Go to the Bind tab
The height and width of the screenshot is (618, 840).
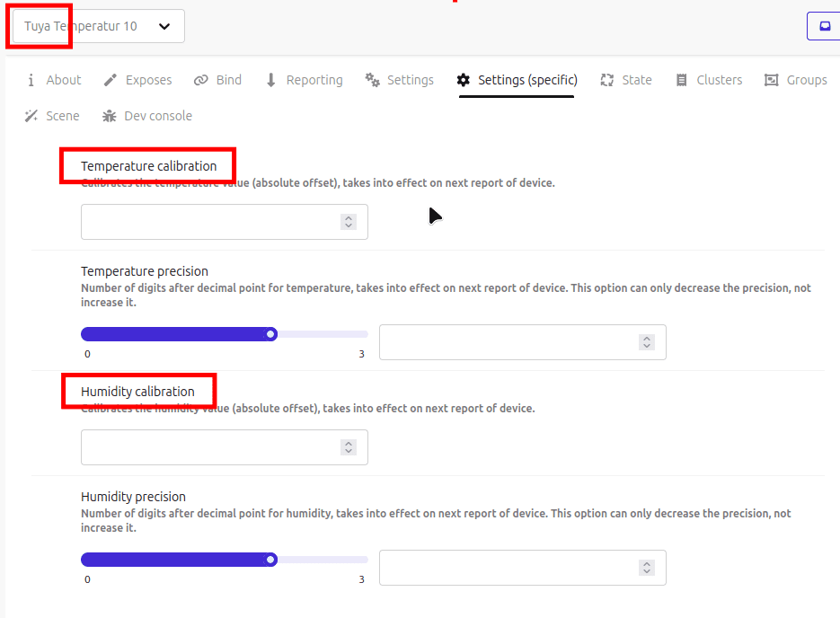(217, 80)
